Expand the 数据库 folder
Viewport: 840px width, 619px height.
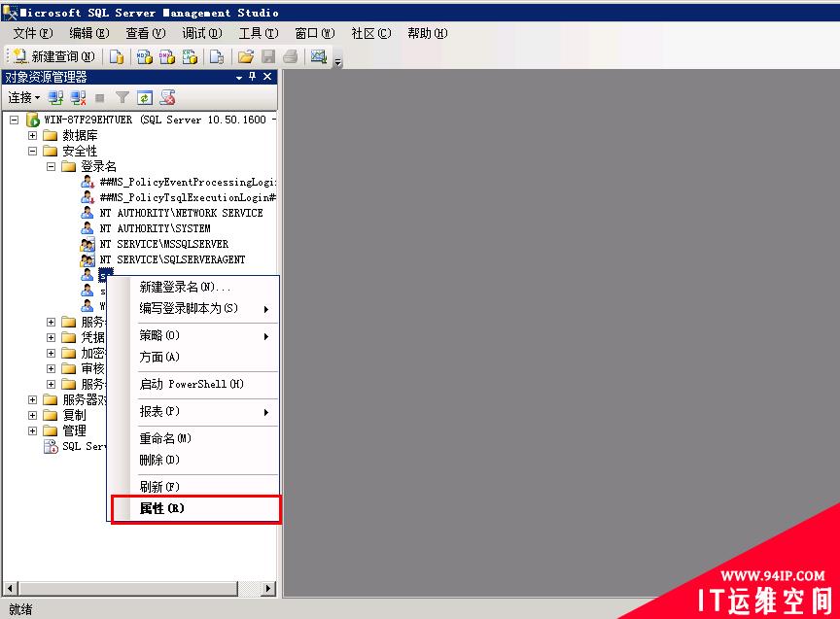[x=33, y=135]
